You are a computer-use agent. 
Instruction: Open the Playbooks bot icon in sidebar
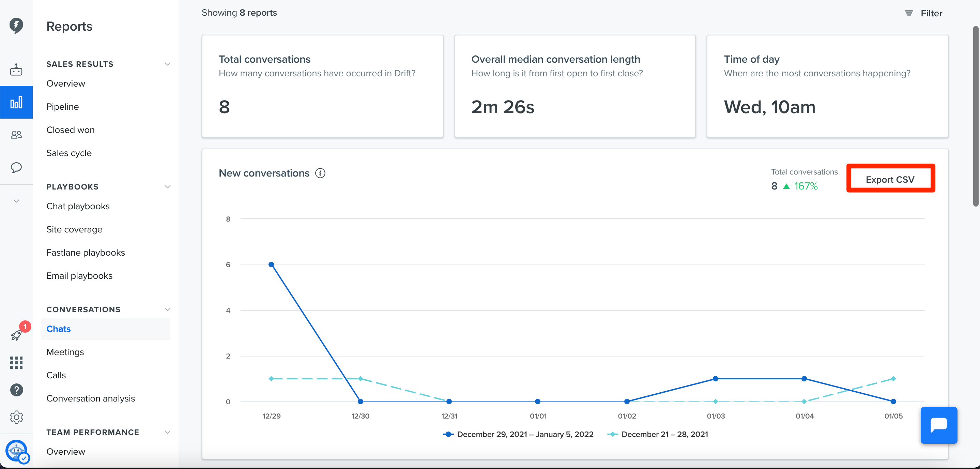coord(16,70)
